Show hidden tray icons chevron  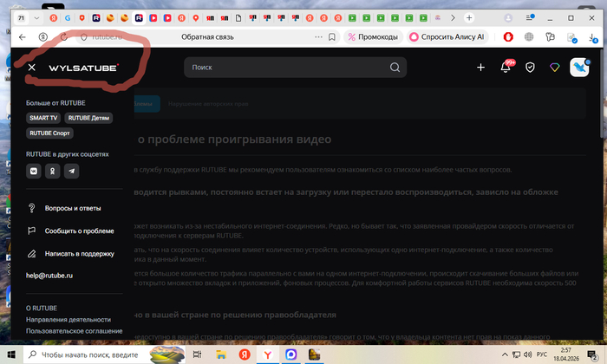tap(505, 354)
